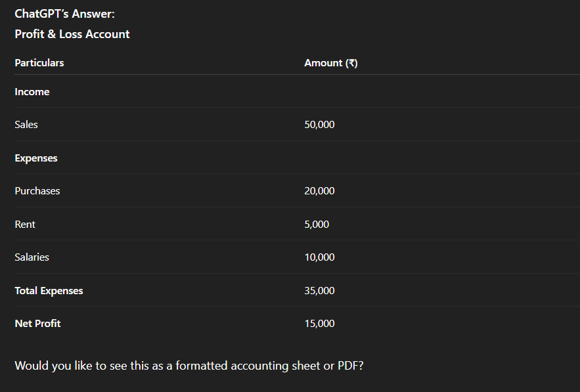580x392 pixels.
Task: Click the rupee symbol in Amount header
Action: tap(351, 63)
